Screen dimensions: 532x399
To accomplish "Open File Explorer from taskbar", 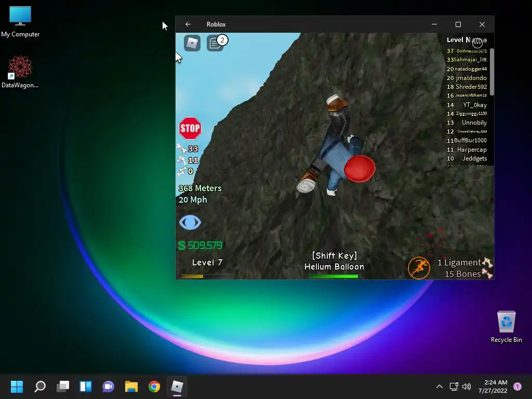I will tap(131, 387).
